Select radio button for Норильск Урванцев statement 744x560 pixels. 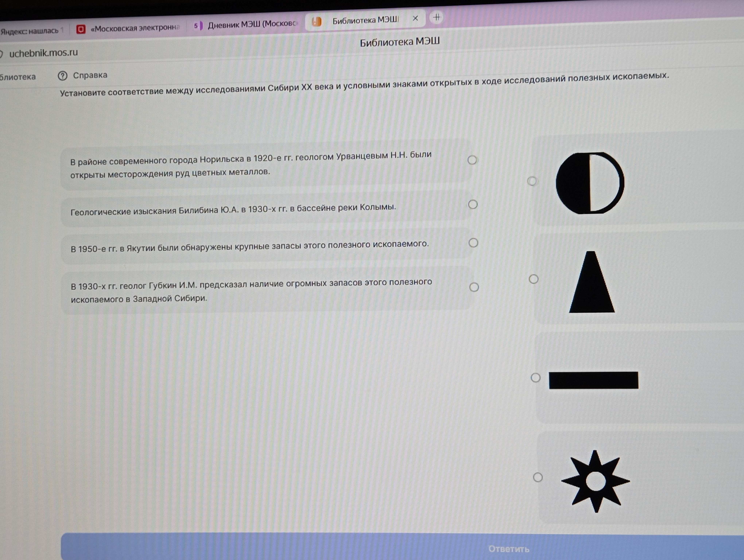472,160
